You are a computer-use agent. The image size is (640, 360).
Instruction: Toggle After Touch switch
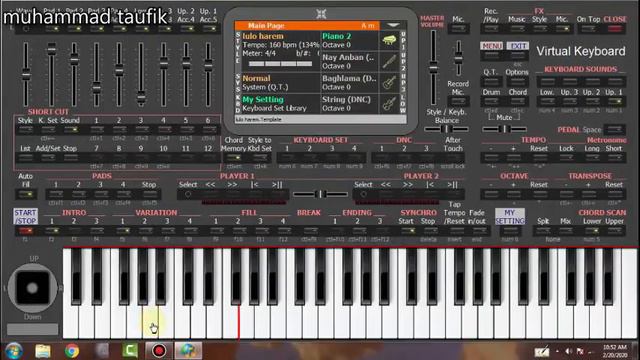tap(453, 158)
